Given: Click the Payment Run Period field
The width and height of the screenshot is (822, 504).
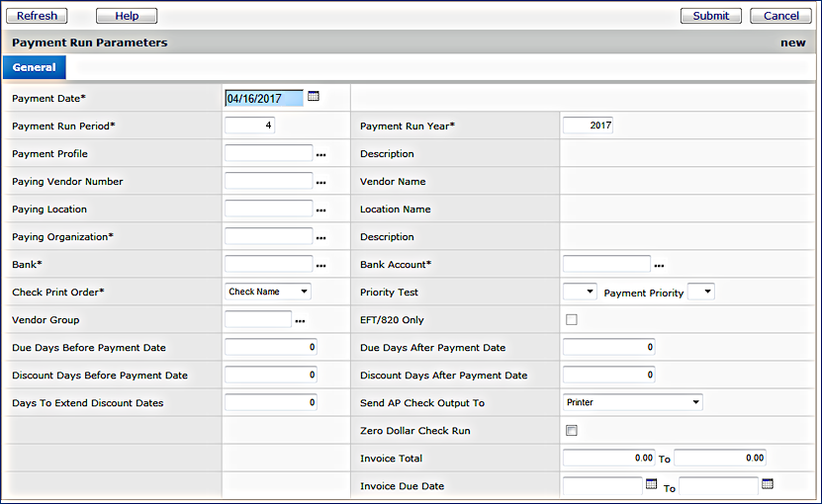Looking at the screenshot, I should [x=249, y=126].
